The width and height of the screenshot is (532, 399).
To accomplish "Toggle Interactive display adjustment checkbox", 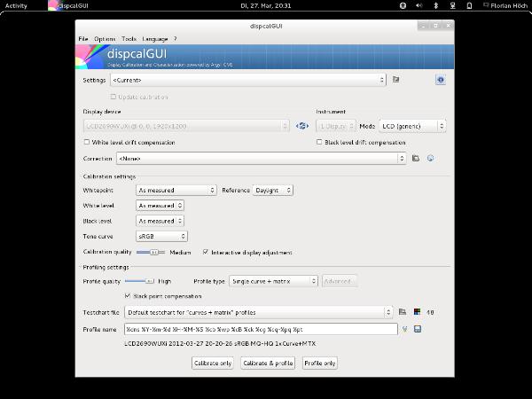I will [x=206, y=252].
